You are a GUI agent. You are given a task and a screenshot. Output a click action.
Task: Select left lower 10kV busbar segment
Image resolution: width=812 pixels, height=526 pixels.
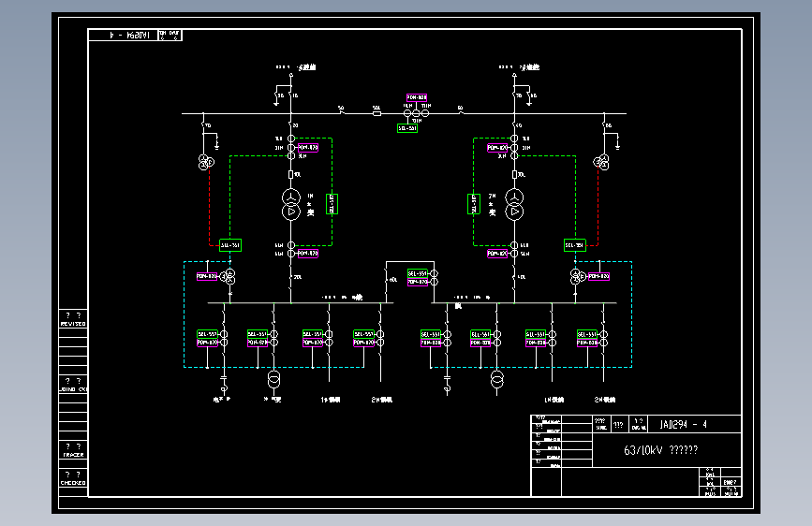pos(301,303)
